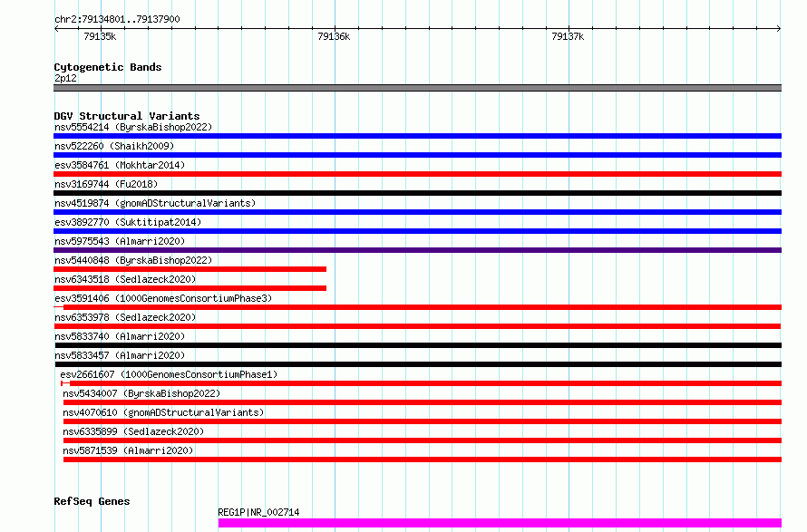Click variant label nsv6335899 (Sedlazeck2020)

133,431
